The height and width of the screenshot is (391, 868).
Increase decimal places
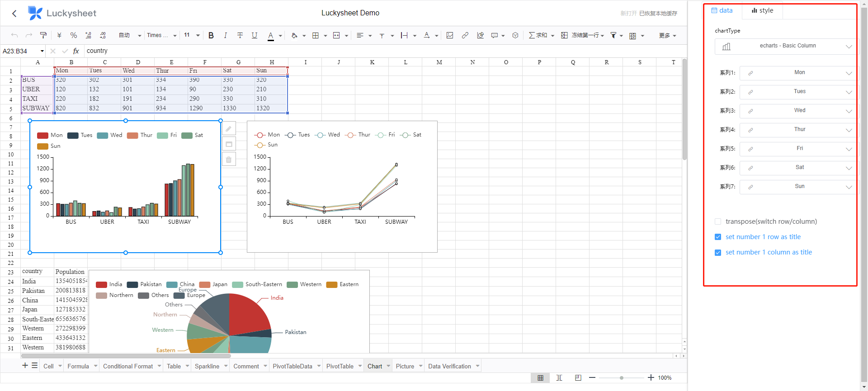103,35
